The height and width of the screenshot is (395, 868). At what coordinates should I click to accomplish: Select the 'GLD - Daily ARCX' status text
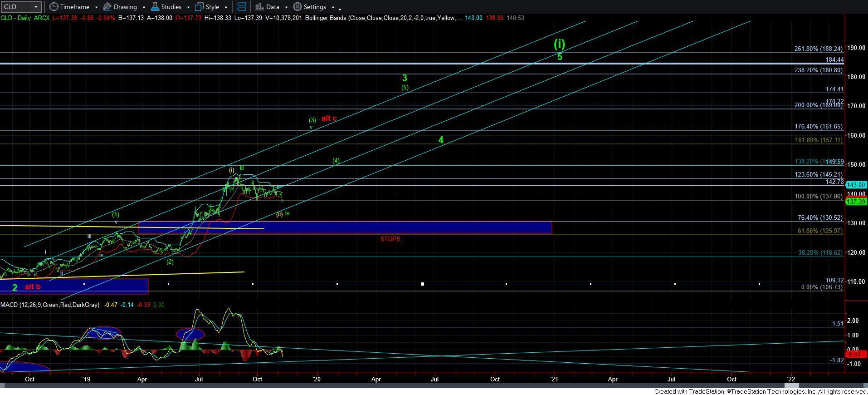(25, 18)
